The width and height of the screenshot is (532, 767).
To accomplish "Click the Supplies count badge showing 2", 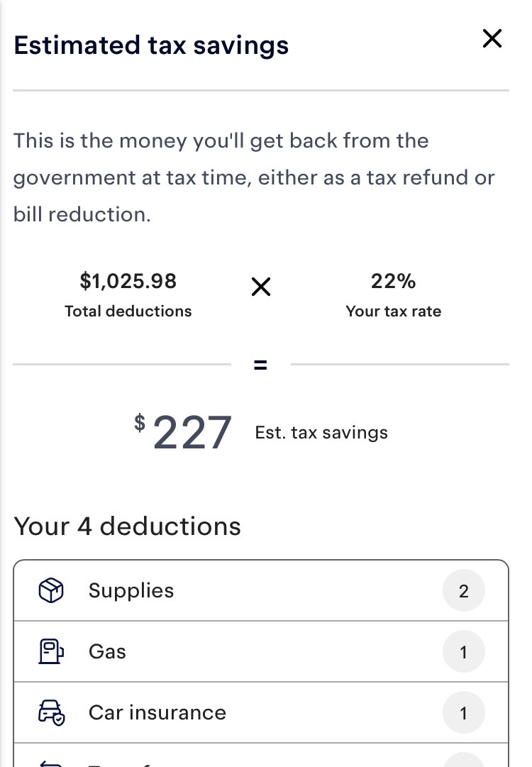I will click(x=463, y=591).
